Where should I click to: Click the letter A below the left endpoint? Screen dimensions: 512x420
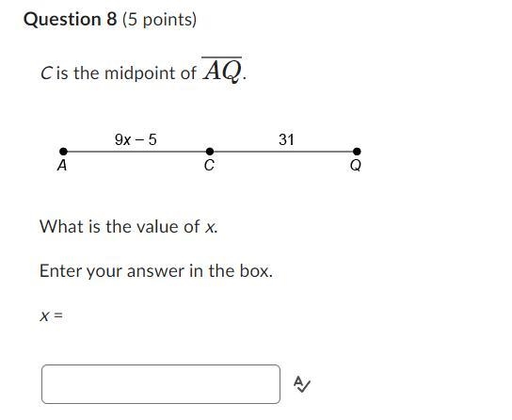pos(62,166)
